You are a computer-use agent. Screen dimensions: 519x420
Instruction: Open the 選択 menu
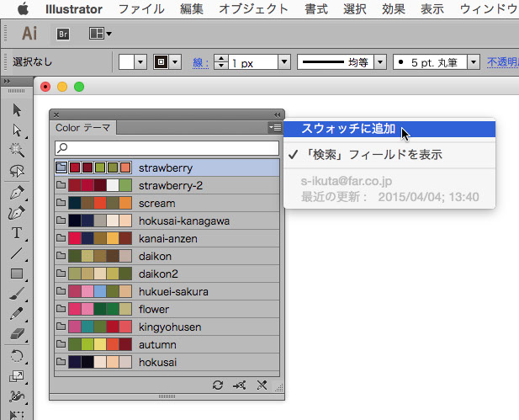tap(355, 9)
